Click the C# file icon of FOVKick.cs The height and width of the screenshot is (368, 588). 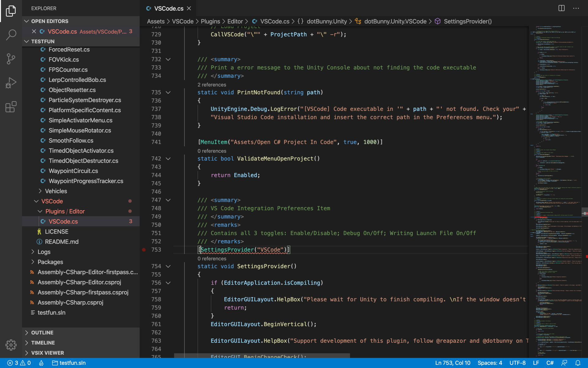pos(43,59)
